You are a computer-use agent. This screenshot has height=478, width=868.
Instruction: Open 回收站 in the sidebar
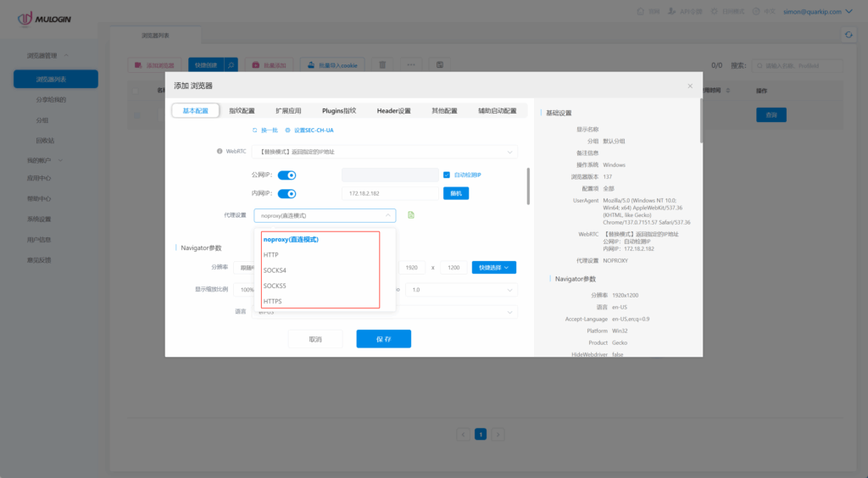[x=46, y=141]
